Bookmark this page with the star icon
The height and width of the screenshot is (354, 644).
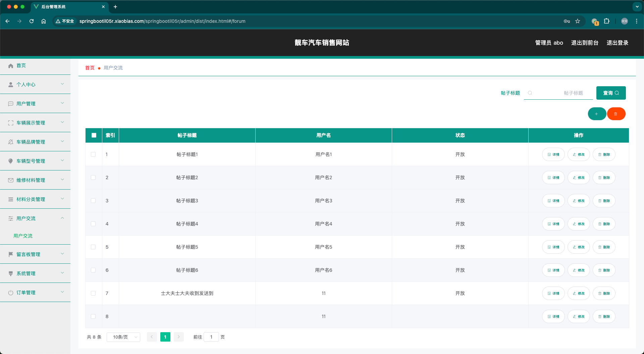tap(578, 21)
